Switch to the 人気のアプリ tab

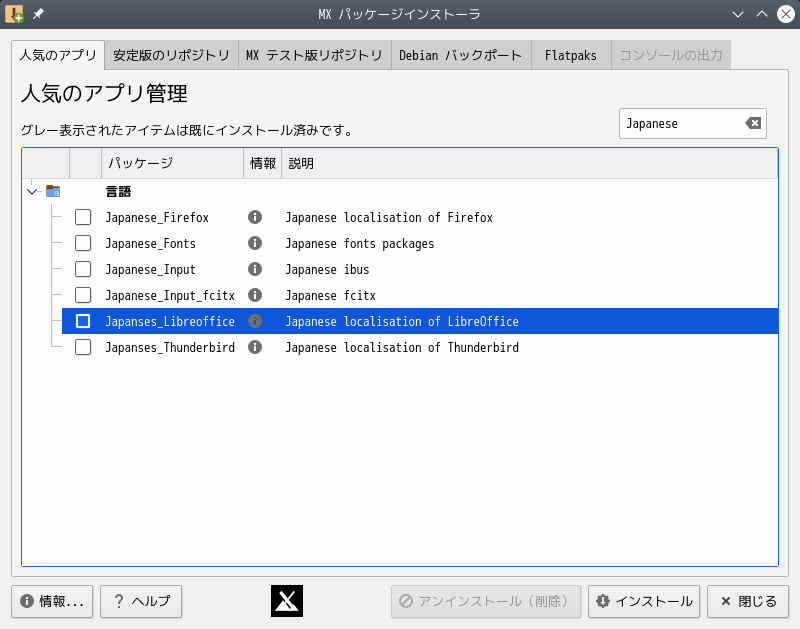pos(58,55)
